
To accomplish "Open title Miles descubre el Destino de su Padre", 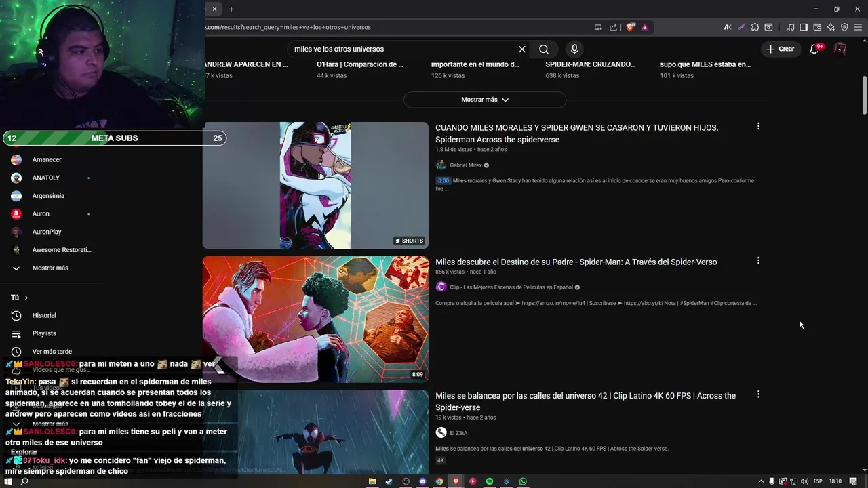I will (576, 262).
